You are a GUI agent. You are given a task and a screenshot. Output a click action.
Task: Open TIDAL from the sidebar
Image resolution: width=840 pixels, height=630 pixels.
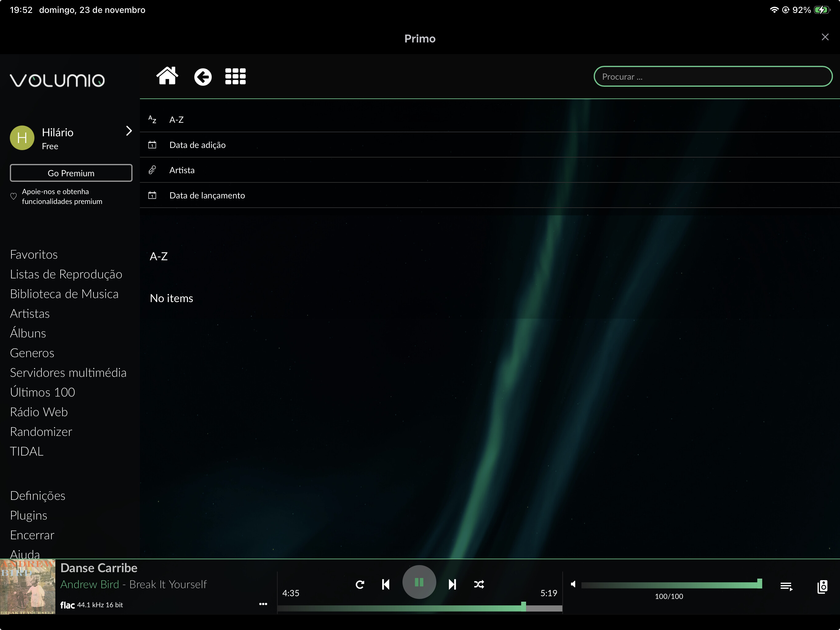[26, 451]
